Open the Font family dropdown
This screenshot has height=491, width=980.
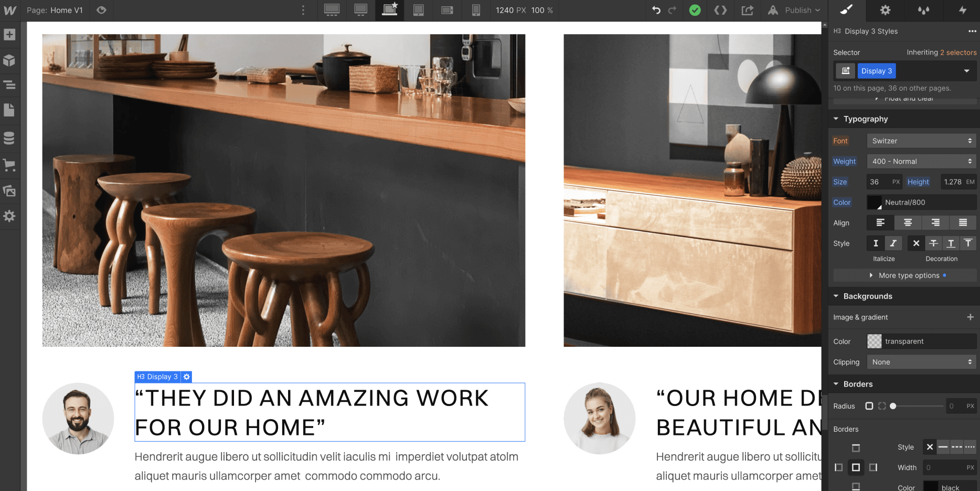pos(921,141)
